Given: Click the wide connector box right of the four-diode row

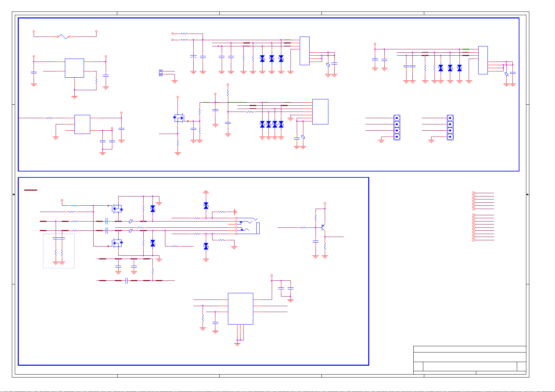Looking at the screenshot, I should coord(320,112).
